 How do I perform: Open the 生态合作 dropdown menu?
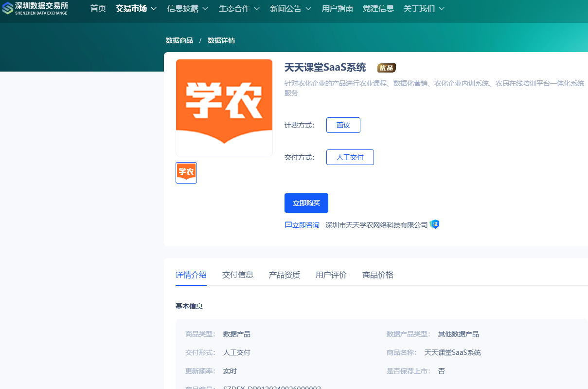pyautogui.click(x=239, y=9)
